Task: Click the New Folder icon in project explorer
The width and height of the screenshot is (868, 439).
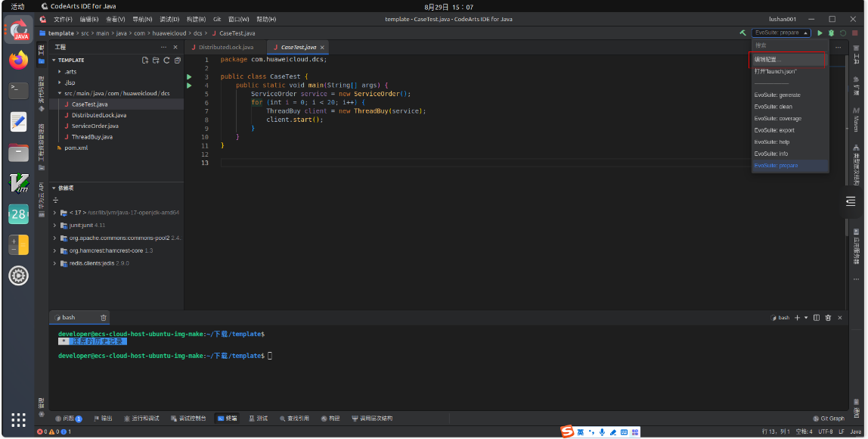Action: 156,60
